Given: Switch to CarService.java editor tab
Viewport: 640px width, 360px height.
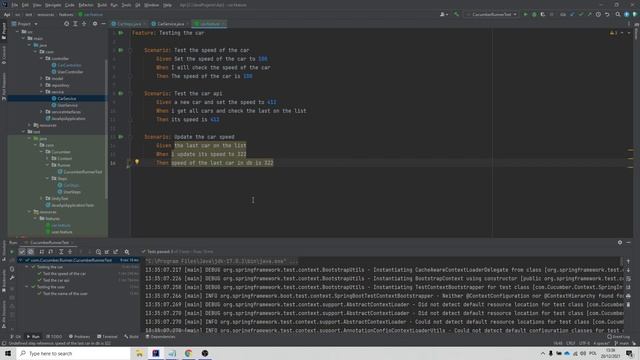Looking at the screenshot, I should (168, 24).
